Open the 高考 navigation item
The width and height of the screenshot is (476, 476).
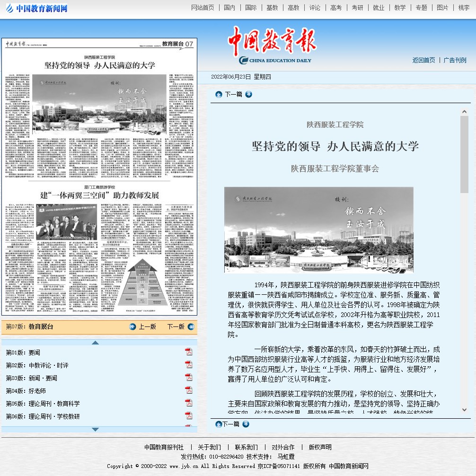(336, 8)
